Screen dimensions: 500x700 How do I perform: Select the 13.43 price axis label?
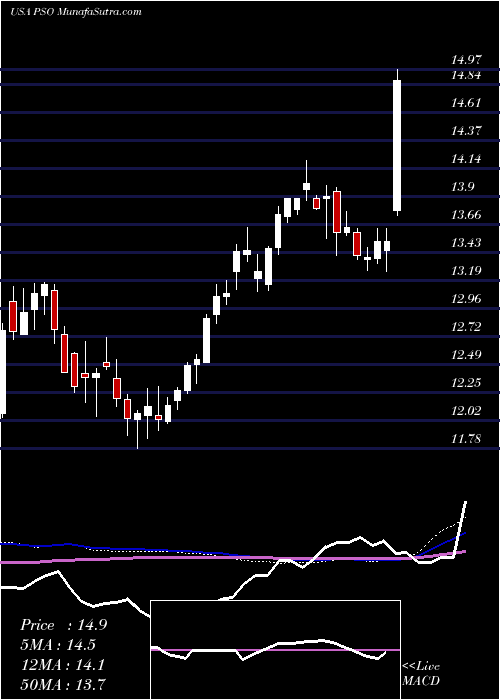pyautogui.click(x=466, y=243)
